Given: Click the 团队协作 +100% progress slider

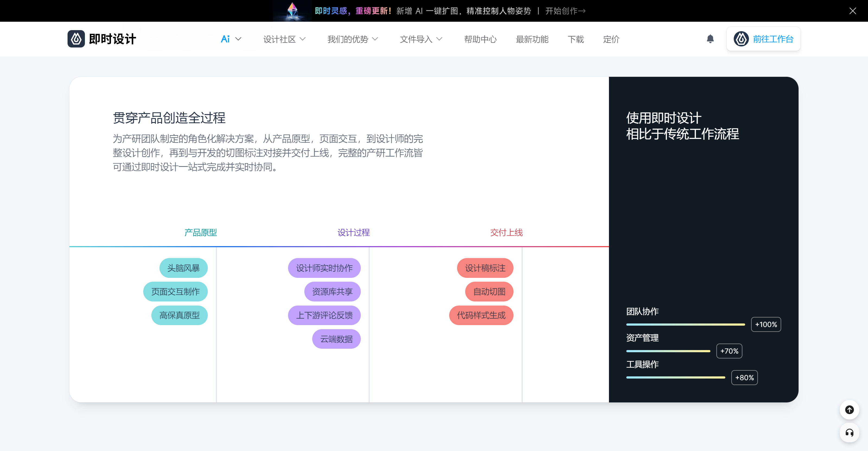Looking at the screenshot, I should pyautogui.click(x=685, y=324).
